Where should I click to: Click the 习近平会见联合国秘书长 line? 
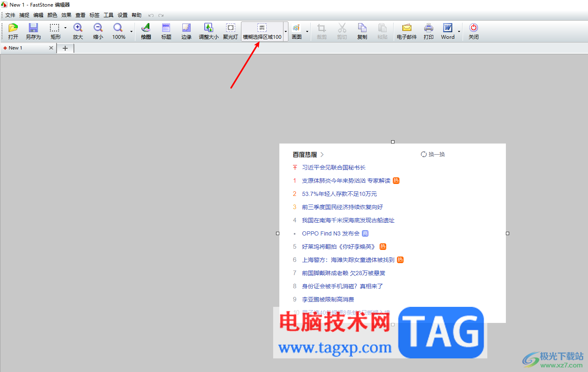[x=334, y=167]
